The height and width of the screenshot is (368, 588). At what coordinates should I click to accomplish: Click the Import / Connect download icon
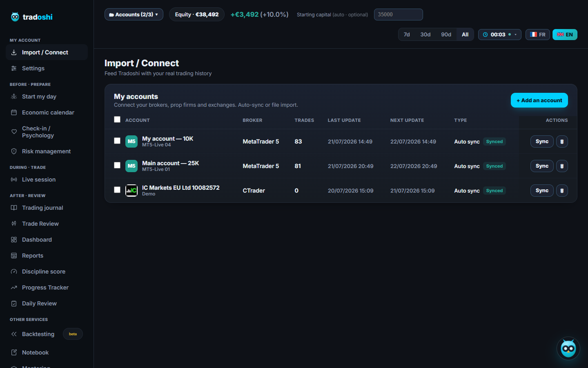coord(14,52)
